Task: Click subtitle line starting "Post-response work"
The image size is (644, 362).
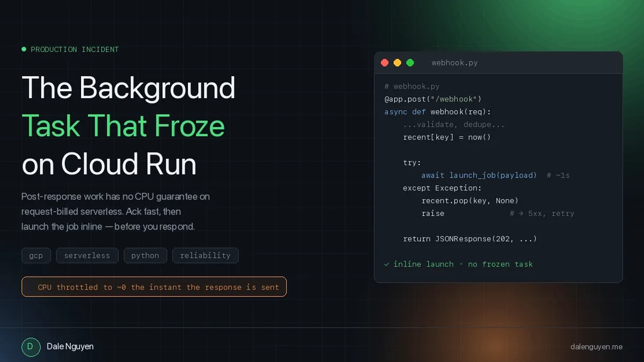Action: [115, 196]
